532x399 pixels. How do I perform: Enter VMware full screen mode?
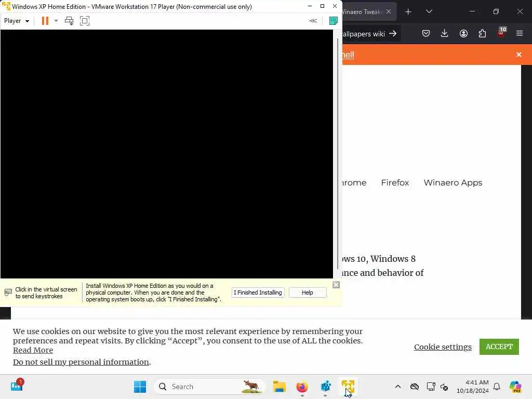coord(85,21)
